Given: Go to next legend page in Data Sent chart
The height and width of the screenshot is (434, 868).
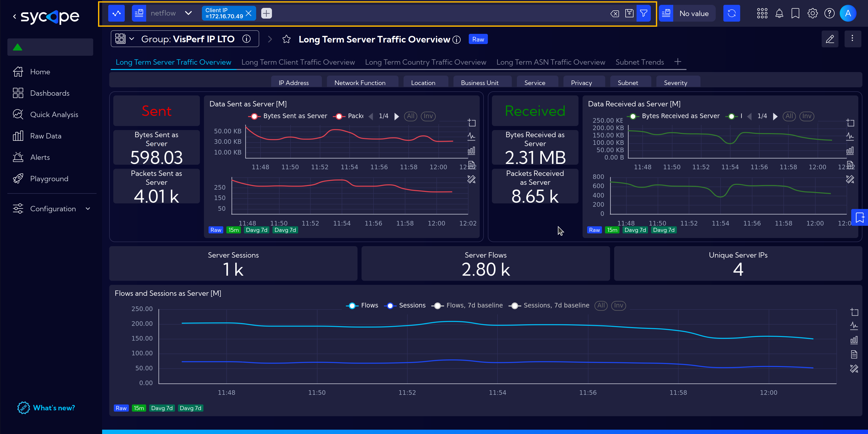Looking at the screenshot, I should (x=397, y=116).
